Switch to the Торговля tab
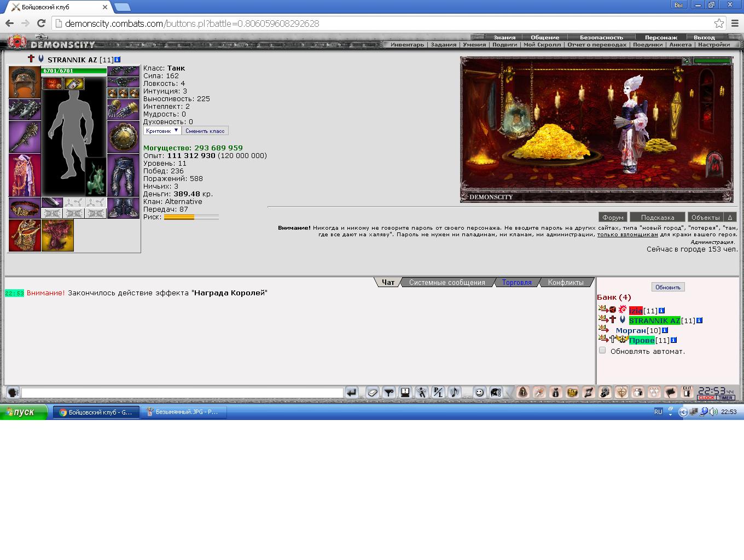 coord(517,282)
